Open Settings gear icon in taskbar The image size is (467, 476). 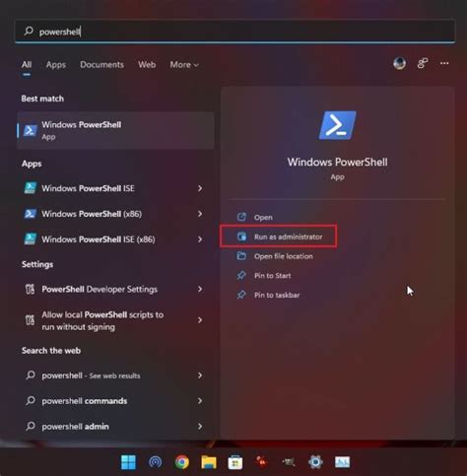[315, 462]
